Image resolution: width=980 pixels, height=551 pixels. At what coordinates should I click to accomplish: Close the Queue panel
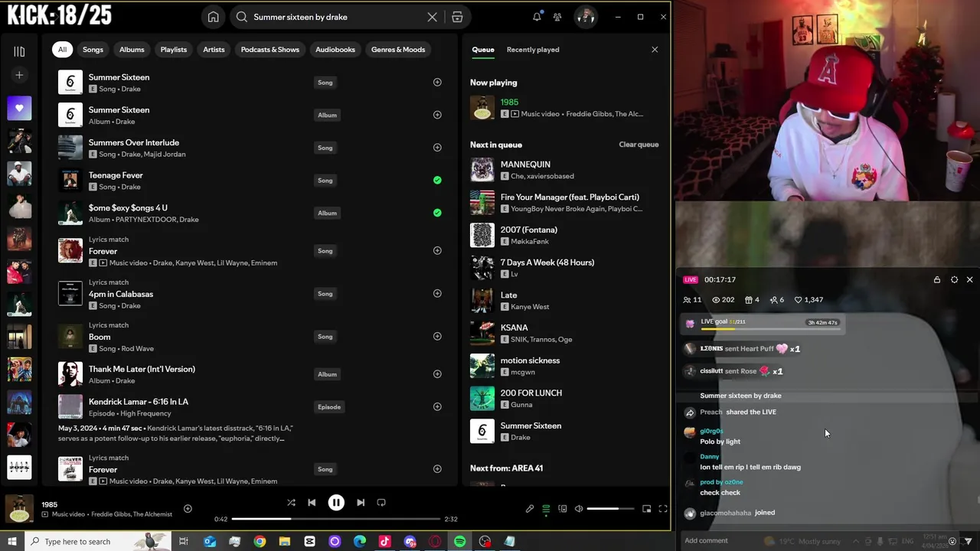tap(655, 50)
